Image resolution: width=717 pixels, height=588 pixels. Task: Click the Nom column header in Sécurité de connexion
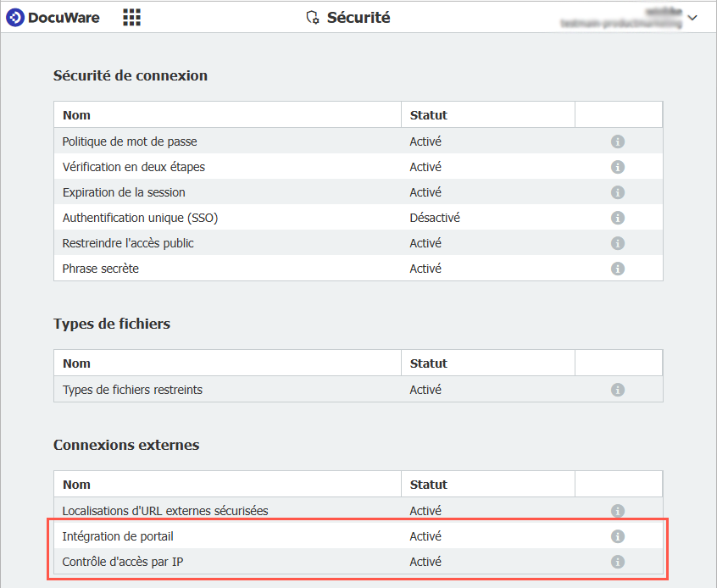pos(76,115)
